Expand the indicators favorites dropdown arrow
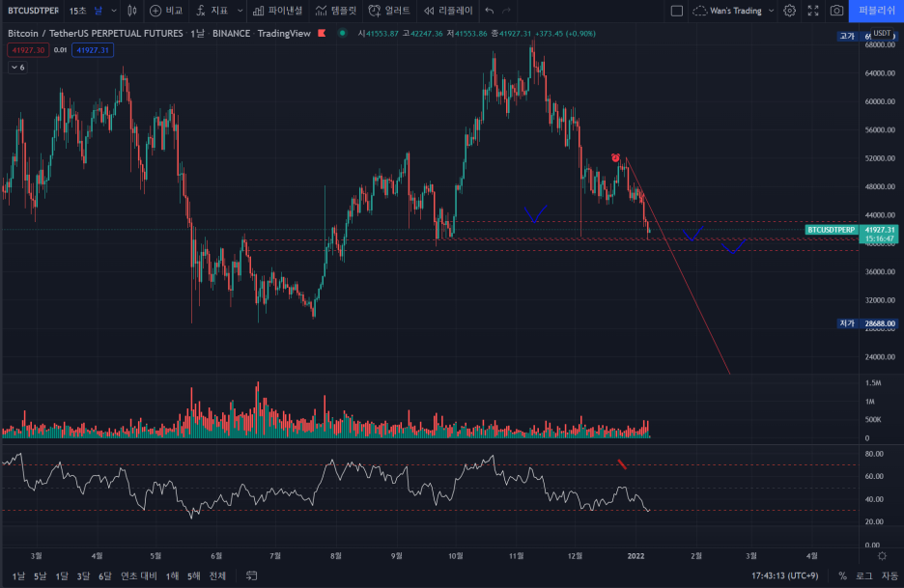The height and width of the screenshot is (588, 904). (x=240, y=11)
